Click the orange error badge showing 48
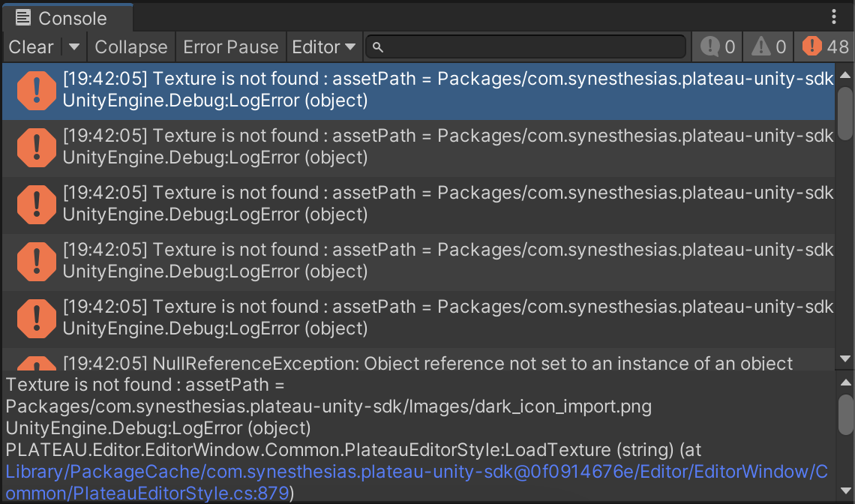The width and height of the screenshot is (855, 504). pyautogui.click(x=811, y=46)
